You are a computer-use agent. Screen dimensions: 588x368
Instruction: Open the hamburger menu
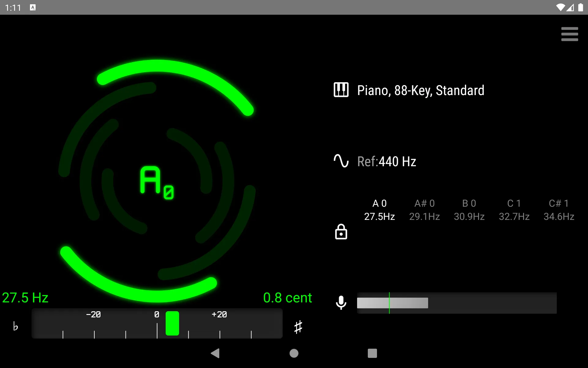569,34
